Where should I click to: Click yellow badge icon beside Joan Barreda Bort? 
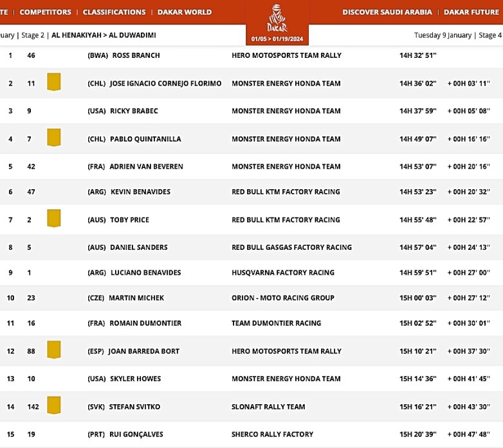[x=54, y=350]
